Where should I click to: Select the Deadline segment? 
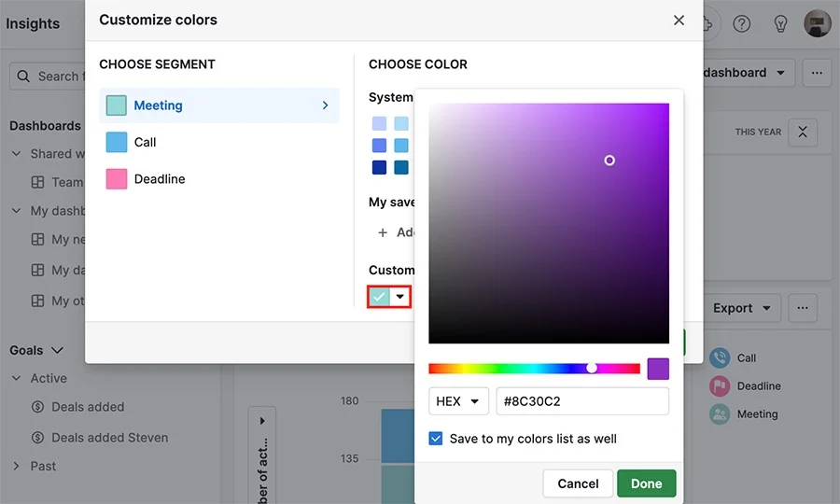[x=219, y=179]
